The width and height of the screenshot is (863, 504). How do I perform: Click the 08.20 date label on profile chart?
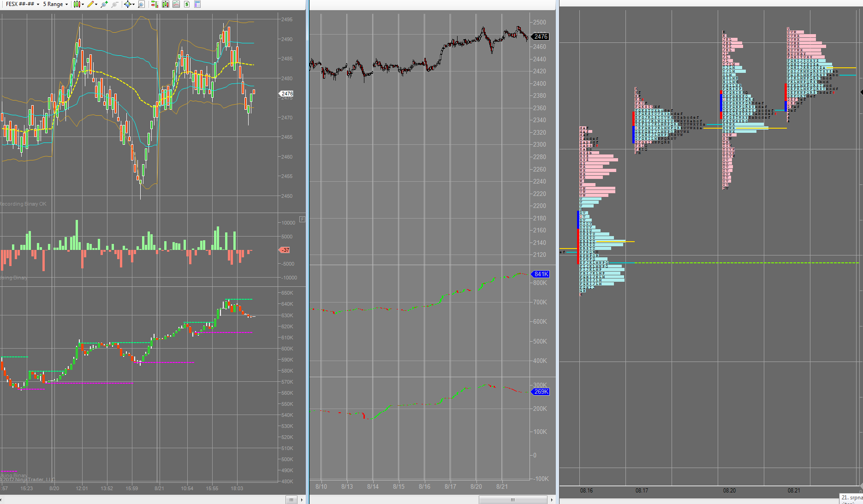click(x=729, y=491)
